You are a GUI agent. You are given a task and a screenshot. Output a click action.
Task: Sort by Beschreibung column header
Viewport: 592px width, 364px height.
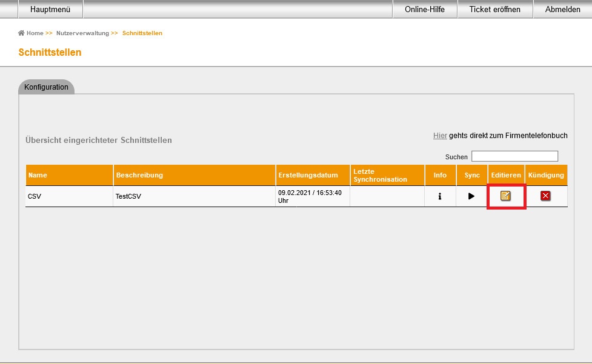click(x=195, y=175)
